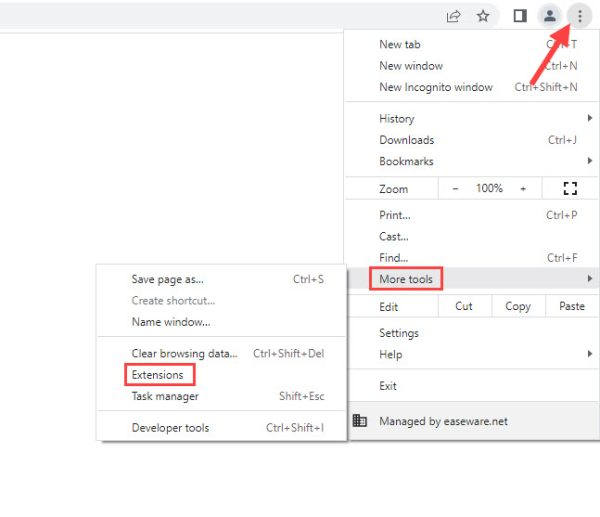Open Developer tools from submenu

pos(170,428)
